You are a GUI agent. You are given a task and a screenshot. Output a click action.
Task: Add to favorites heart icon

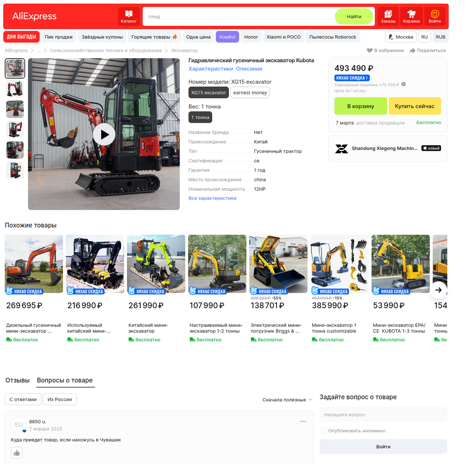click(x=370, y=50)
